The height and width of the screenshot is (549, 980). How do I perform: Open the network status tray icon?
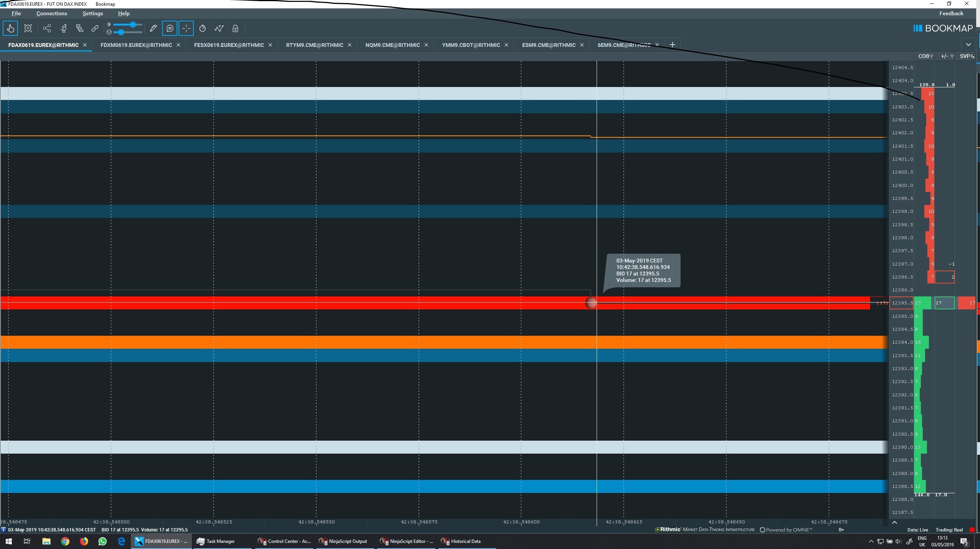pyautogui.click(x=880, y=541)
